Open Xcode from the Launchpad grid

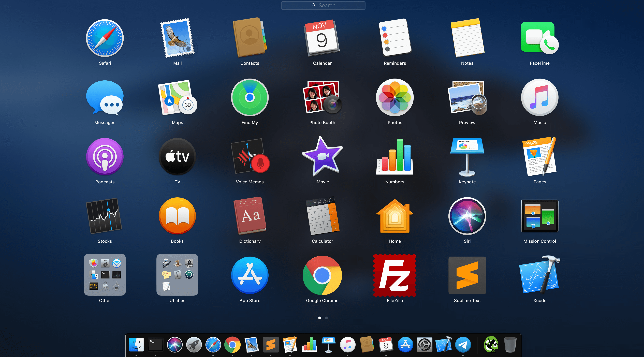click(x=540, y=275)
